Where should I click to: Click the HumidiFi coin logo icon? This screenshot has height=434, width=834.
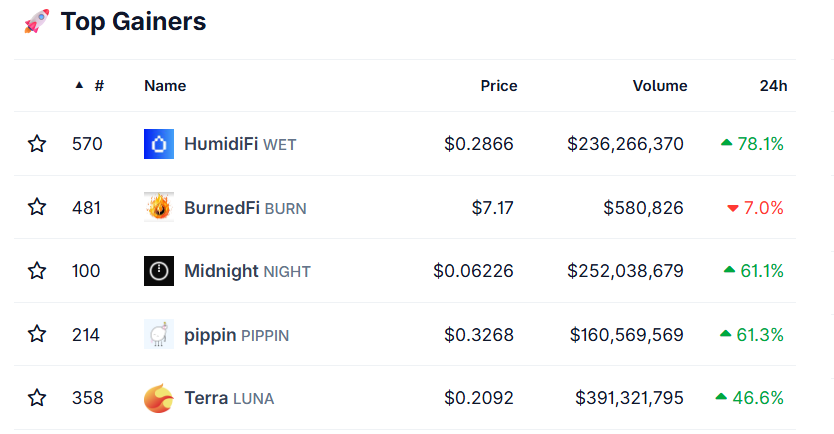[x=159, y=144]
